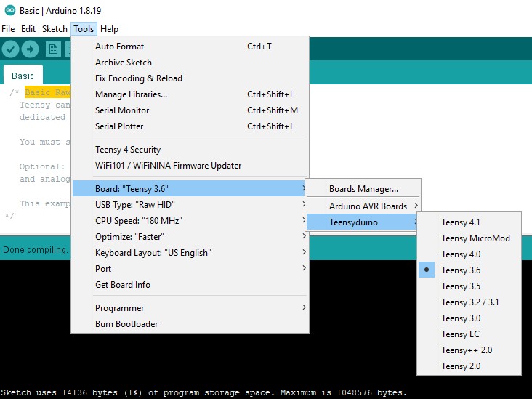Select Teensy LC board
This screenshot has height=399, width=532.
tap(469, 334)
